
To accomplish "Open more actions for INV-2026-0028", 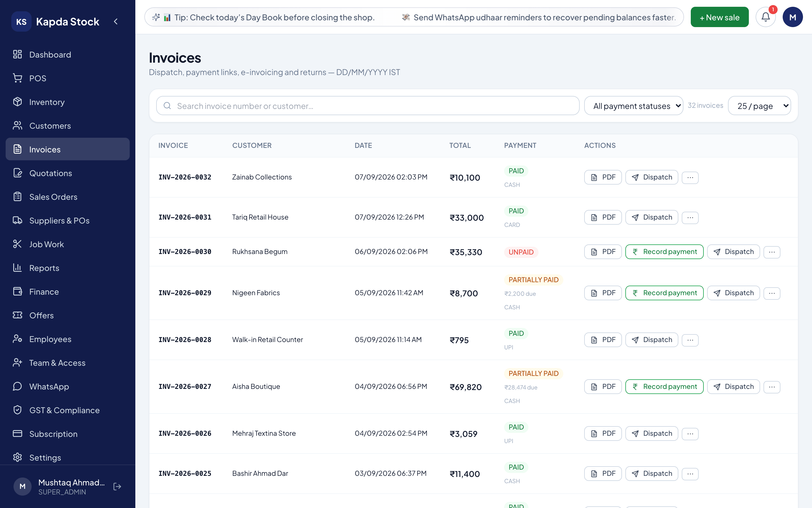I will pos(690,340).
